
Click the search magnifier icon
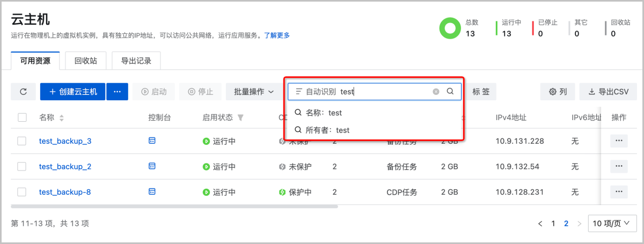(x=450, y=92)
